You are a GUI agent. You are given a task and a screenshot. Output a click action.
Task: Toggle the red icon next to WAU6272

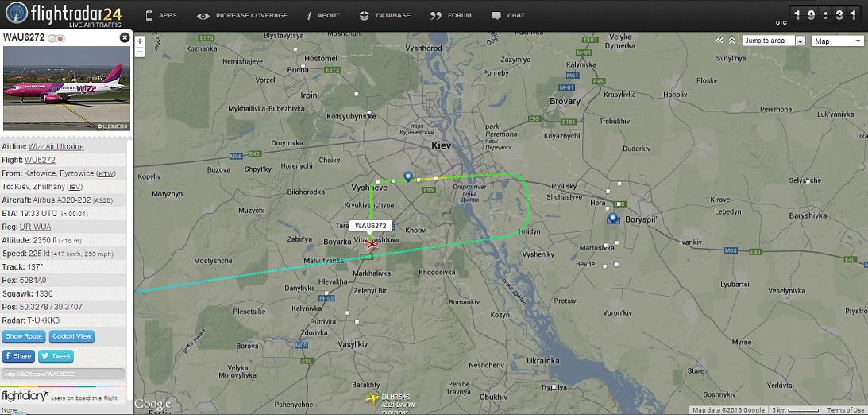click(60, 38)
